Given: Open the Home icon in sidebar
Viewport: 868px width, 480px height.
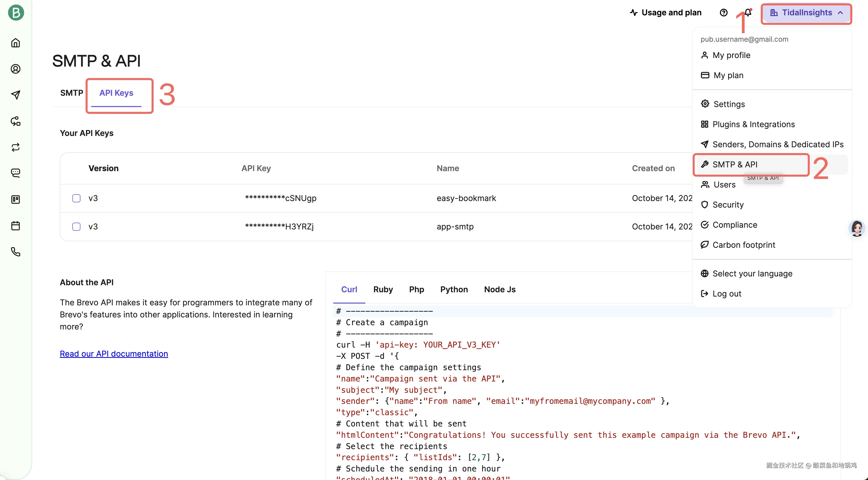Looking at the screenshot, I should (16, 43).
